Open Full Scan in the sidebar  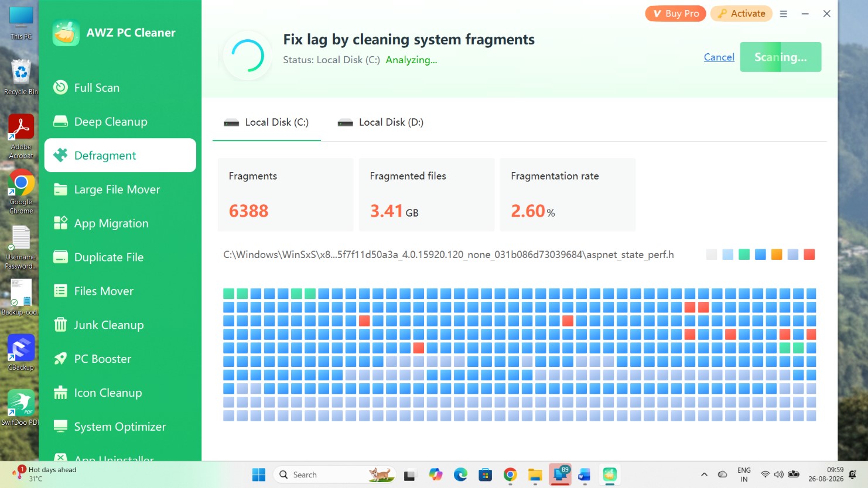click(120, 88)
